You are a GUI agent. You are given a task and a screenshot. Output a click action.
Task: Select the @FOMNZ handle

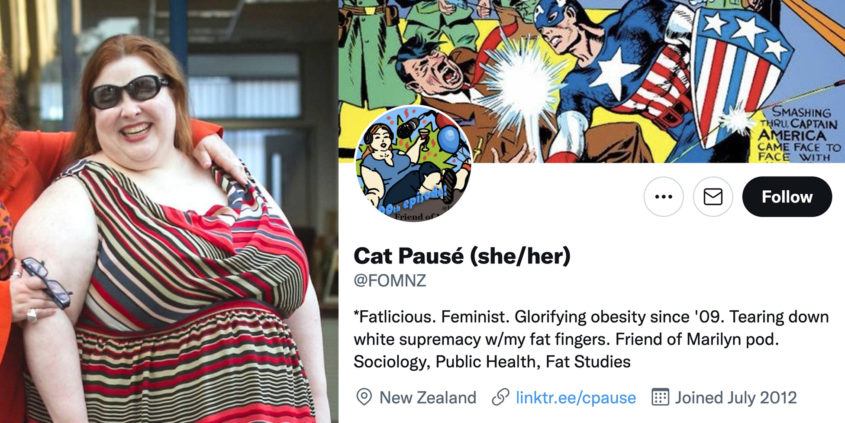[390, 281]
